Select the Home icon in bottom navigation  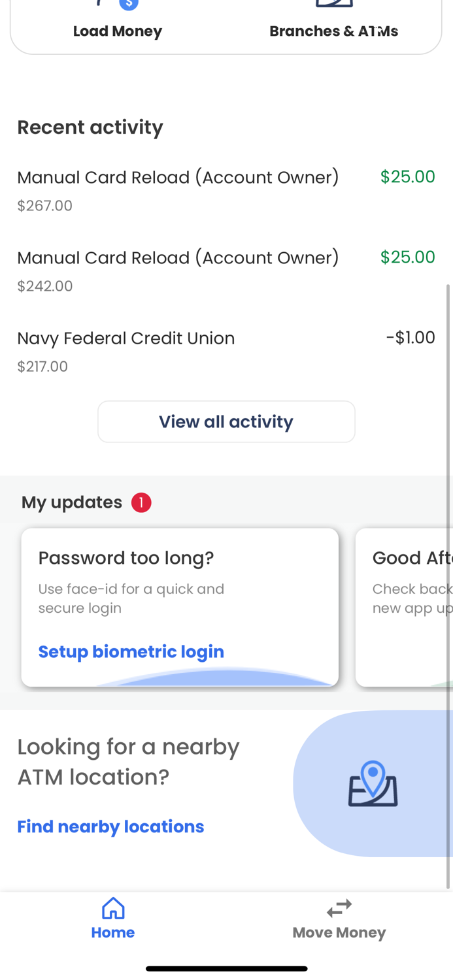point(112,907)
